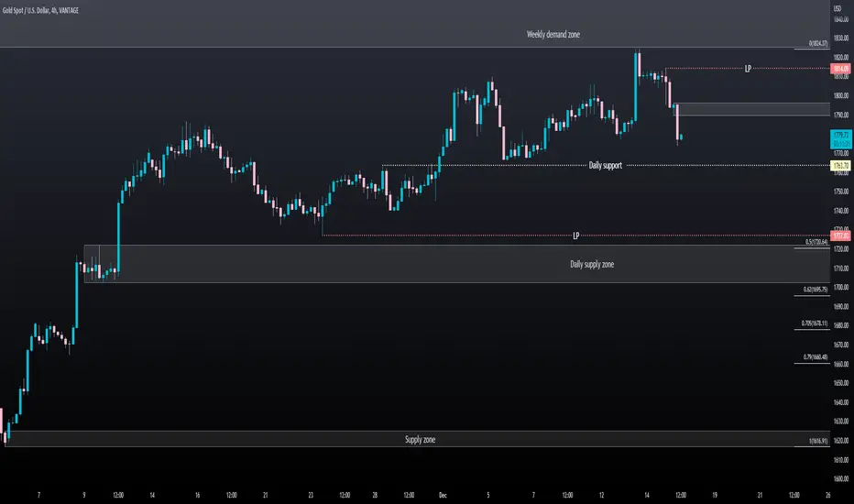Click the 1670.00 price axis label

pyautogui.click(x=841, y=345)
